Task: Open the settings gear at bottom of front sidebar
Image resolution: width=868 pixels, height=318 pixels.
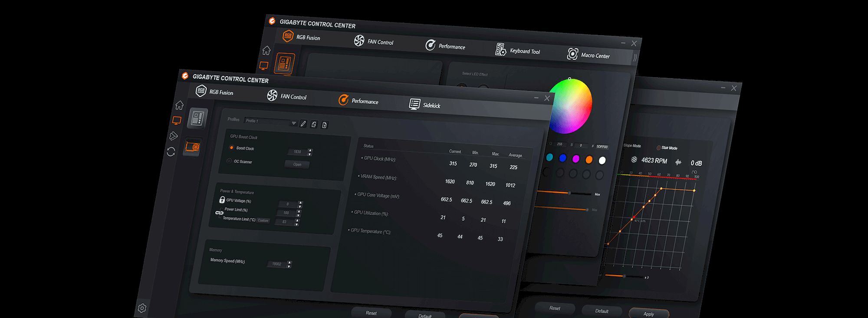Action: 142,308
